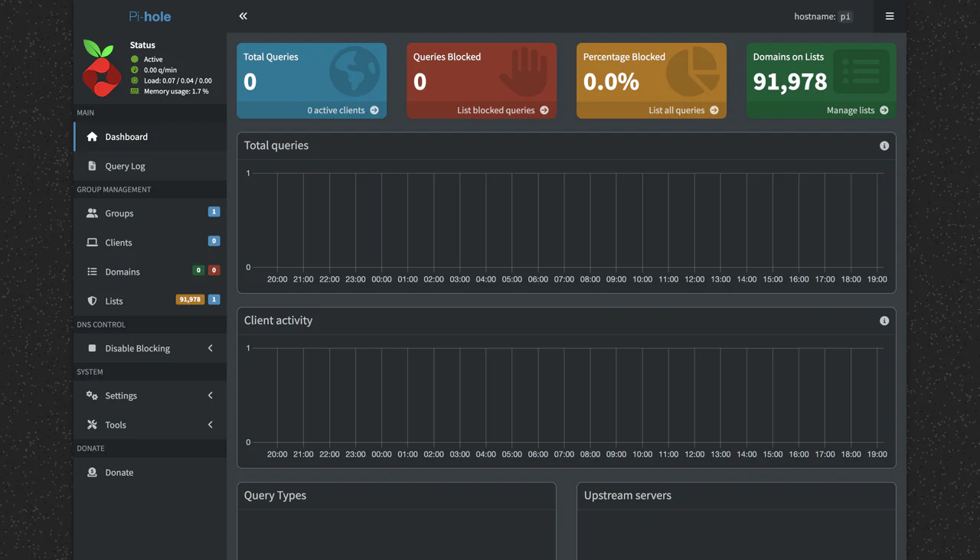This screenshot has height=560, width=980.
Task: Click the green Domains badge 0
Action: (x=198, y=270)
